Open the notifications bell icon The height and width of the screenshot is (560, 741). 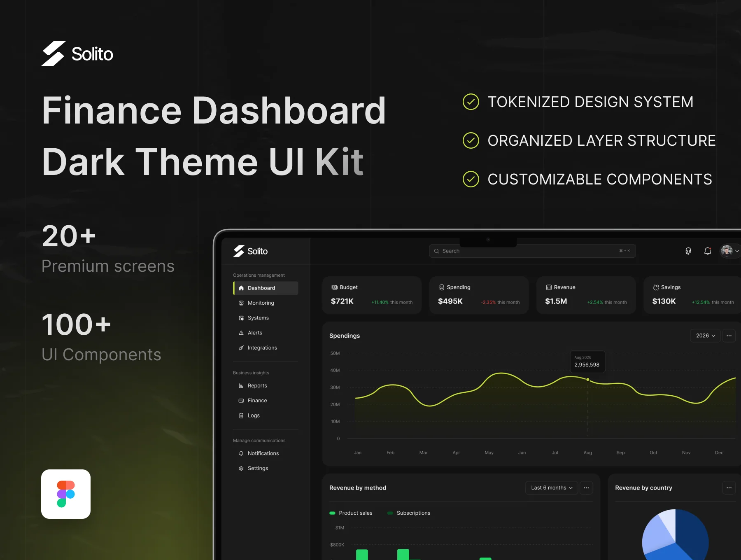pos(708,251)
